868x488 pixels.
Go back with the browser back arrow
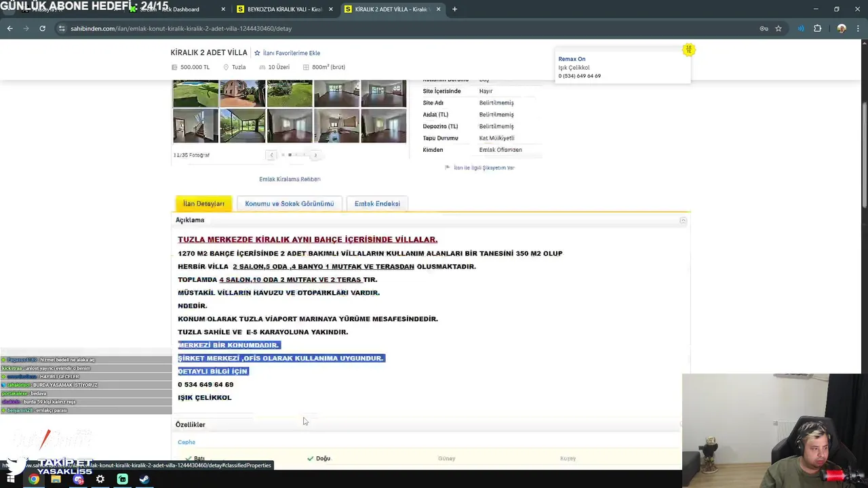(10, 28)
